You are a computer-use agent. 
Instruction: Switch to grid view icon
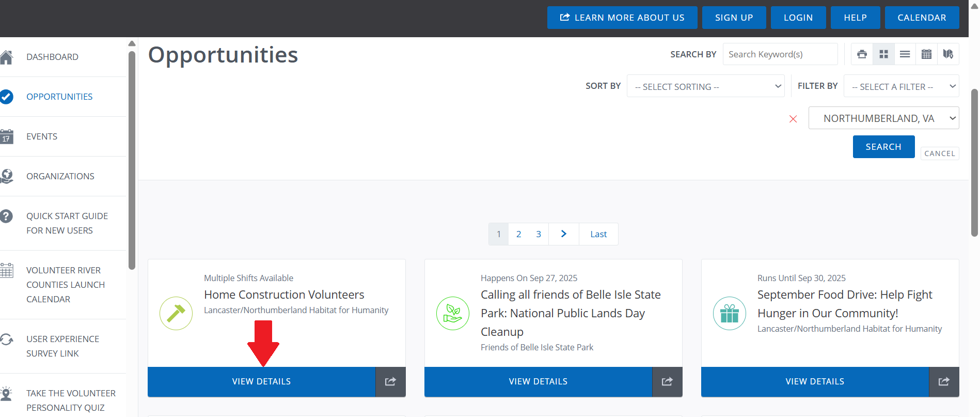[x=883, y=54]
